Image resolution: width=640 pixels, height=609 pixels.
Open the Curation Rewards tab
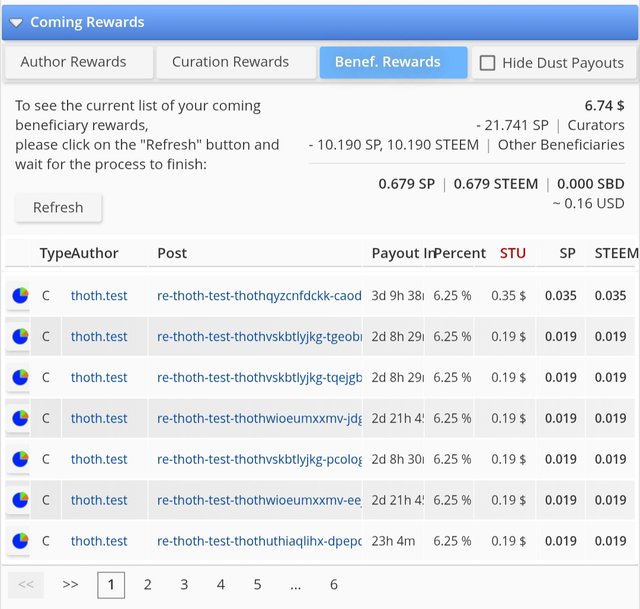pyautogui.click(x=230, y=62)
